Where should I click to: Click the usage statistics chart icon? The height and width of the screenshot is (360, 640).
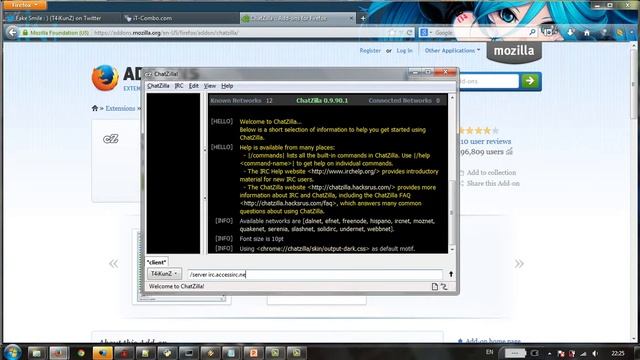tap(509, 152)
